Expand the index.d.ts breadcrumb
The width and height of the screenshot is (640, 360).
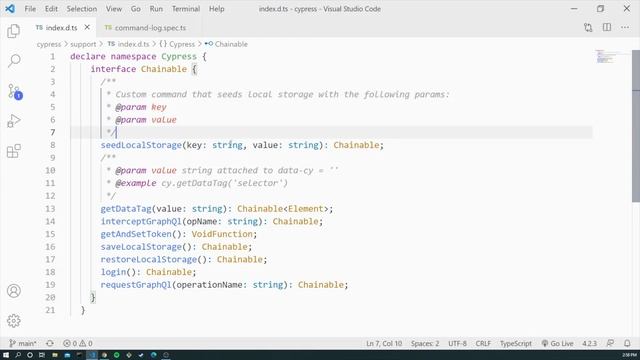(129, 44)
